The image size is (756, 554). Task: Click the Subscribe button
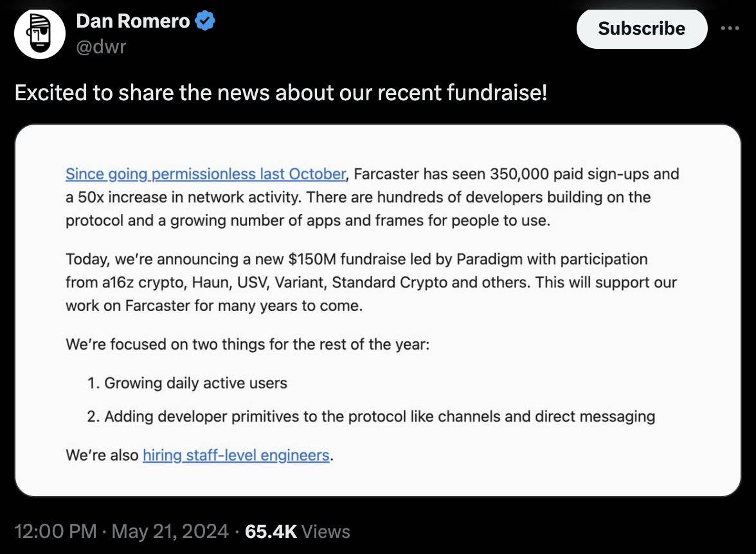642,28
